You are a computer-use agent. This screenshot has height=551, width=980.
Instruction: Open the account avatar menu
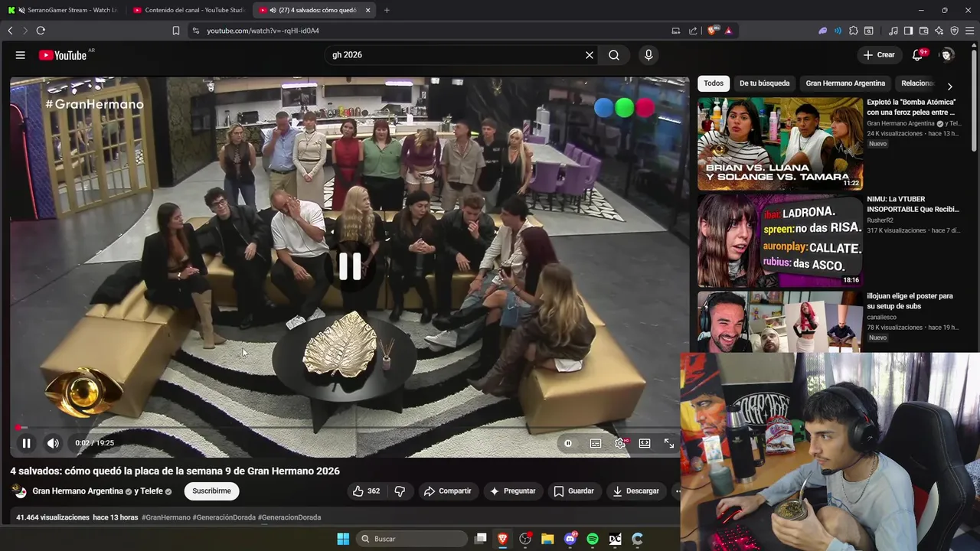coord(947,55)
